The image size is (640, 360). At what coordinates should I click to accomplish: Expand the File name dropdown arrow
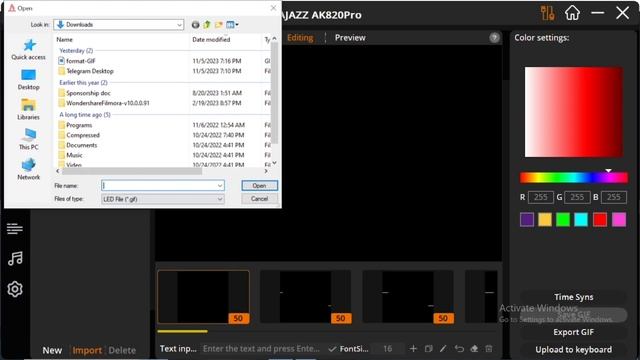[x=220, y=186]
